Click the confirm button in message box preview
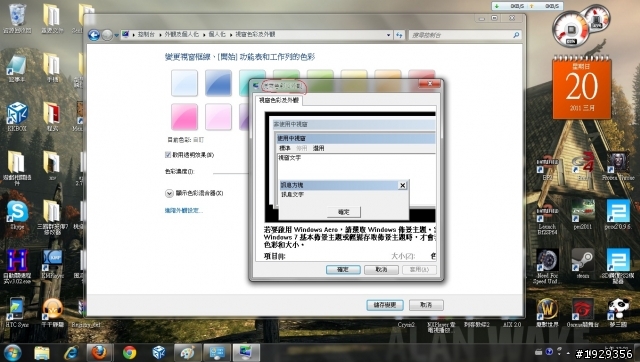The image size is (640, 362). [344, 212]
